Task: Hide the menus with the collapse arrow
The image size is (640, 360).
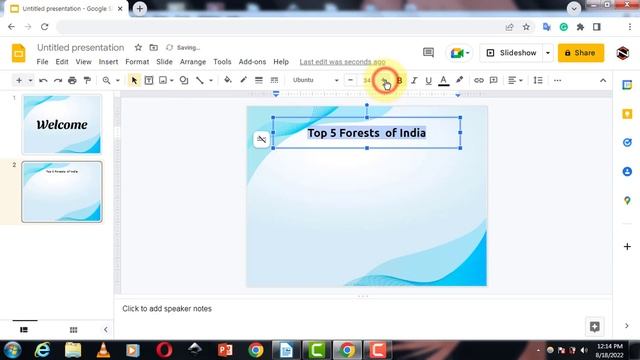Action: [x=603, y=80]
